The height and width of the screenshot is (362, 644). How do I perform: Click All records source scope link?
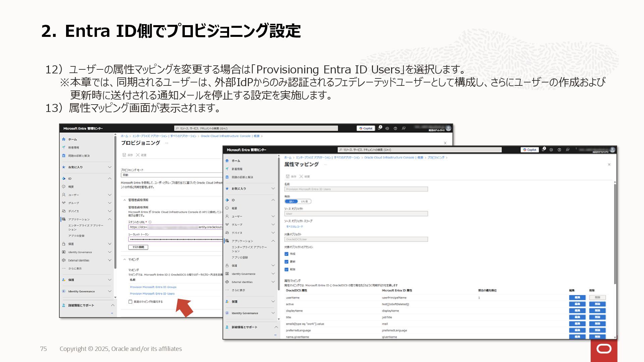pyautogui.click(x=294, y=227)
